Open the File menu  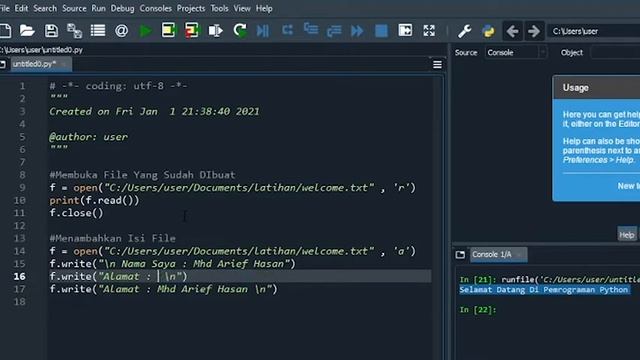(5, 8)
